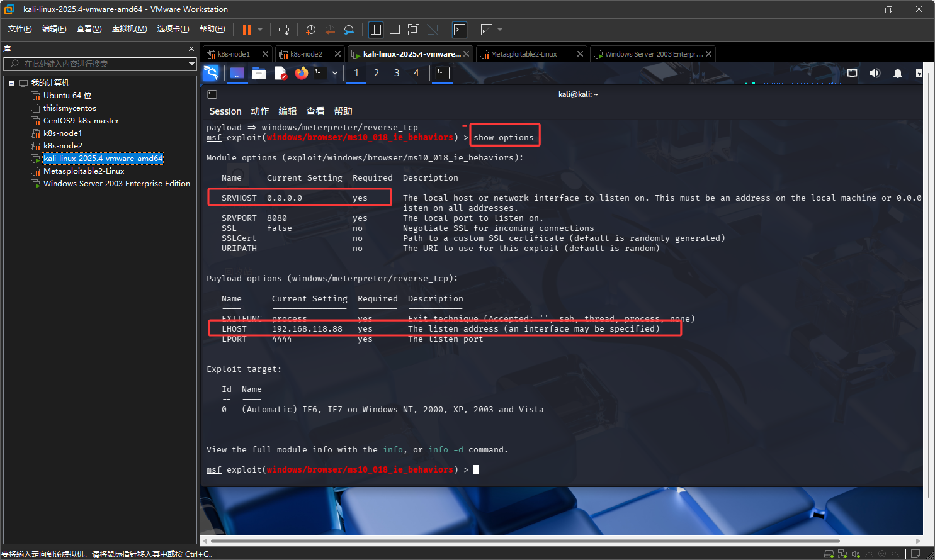Open the terminal 查看 menu
The height and width of the screenshot is (560, 935).
pyautogui.click(x=315, y=111)
